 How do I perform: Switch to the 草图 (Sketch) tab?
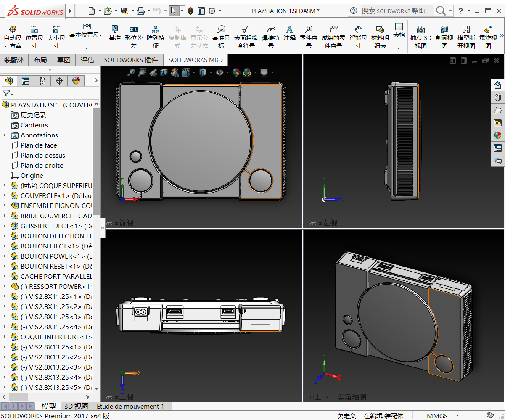64,60
